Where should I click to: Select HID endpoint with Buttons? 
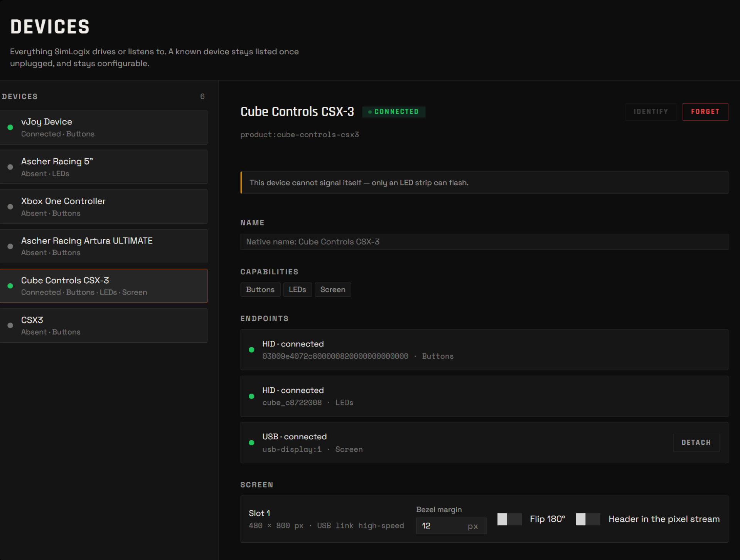click(484, 350)
